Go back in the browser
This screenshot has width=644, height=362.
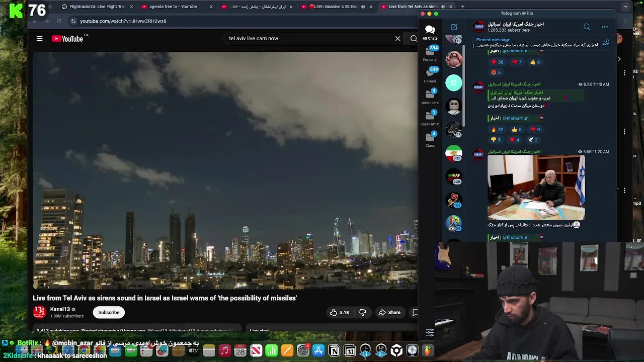click(x=35, y=21)
